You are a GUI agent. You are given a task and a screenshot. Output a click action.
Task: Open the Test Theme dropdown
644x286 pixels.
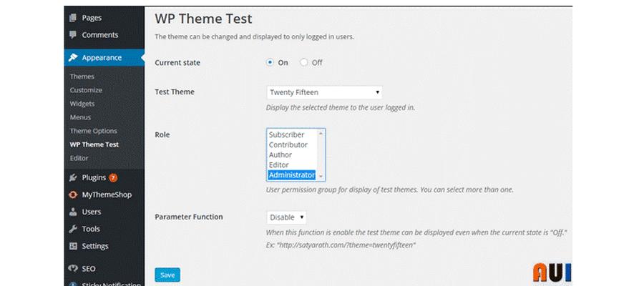324,92
